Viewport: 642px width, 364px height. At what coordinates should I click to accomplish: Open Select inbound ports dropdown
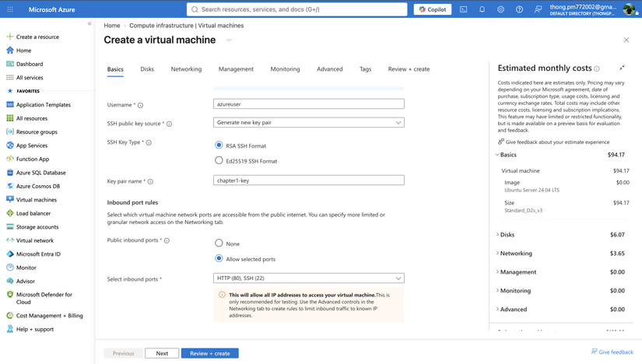click(309, 278)
